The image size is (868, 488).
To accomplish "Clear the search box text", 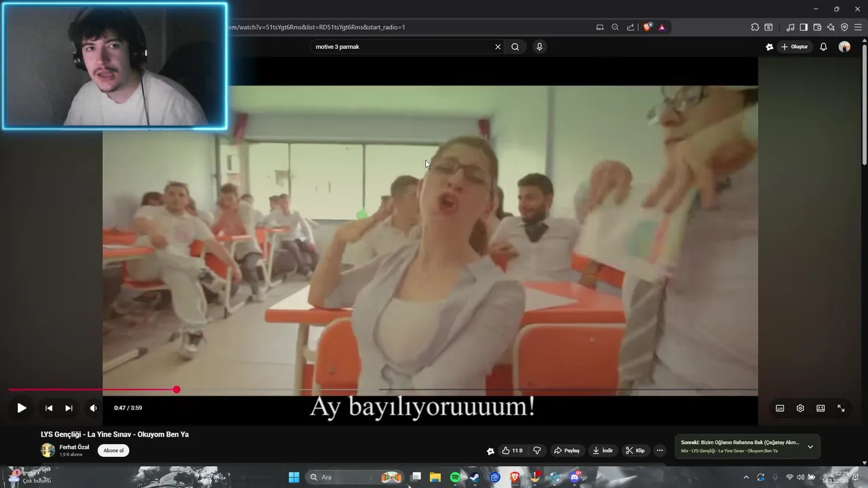I will click(498, 47).
